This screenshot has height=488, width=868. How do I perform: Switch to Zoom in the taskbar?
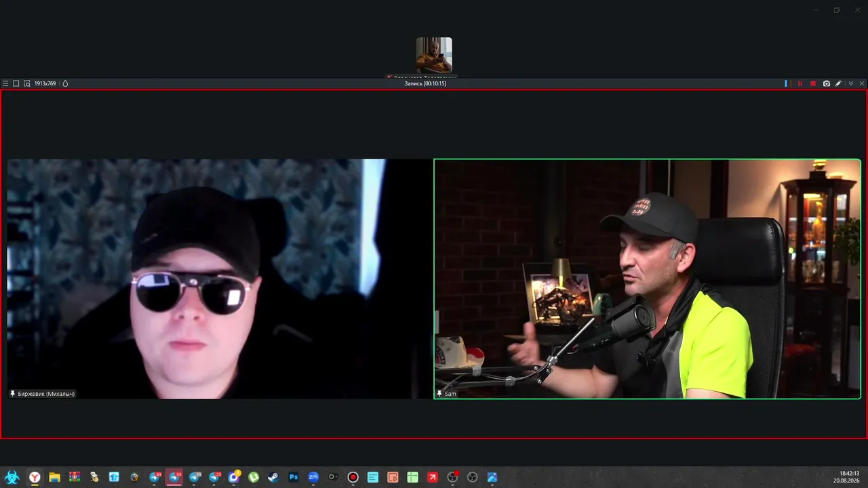point(313,477)
